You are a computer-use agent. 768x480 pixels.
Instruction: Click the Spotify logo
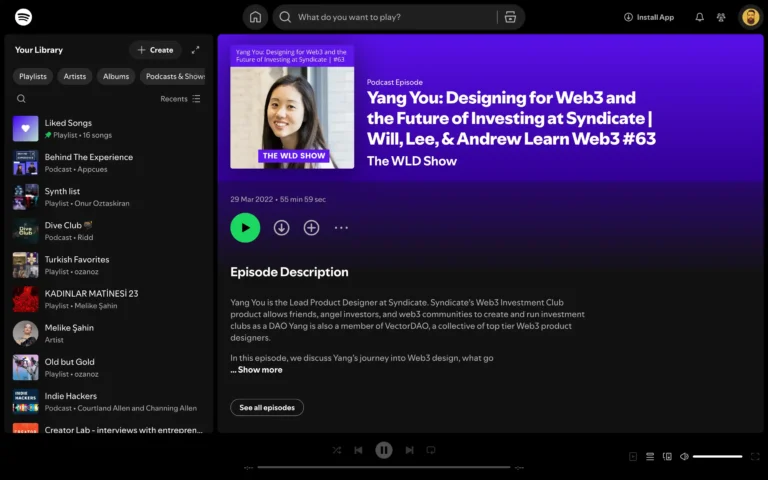coord(24,17)
